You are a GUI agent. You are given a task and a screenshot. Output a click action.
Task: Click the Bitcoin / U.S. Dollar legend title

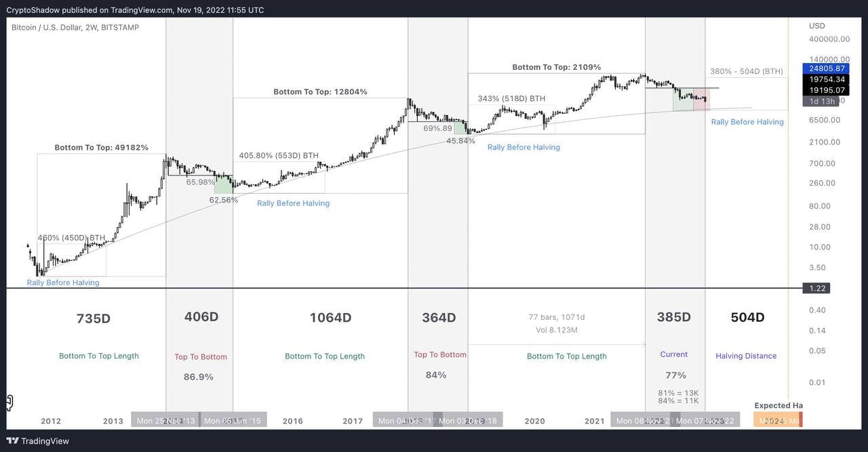pos(44,26)
